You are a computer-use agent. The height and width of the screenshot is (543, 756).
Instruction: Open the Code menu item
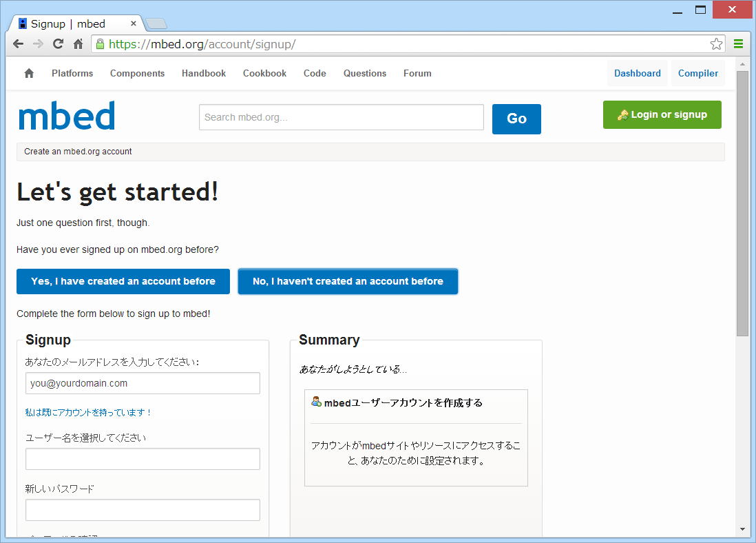pyautogui.click(x=315, y=73)
